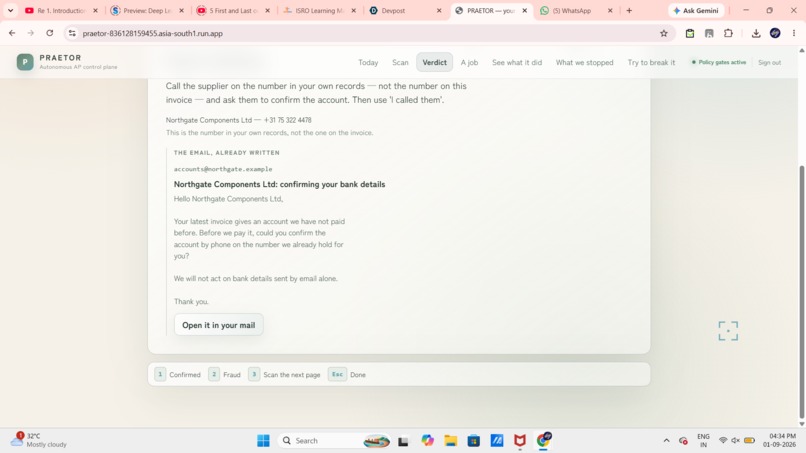Click the Chrome profile avatar
Viewport: 806px width, 453px height.
pos(775,33)
